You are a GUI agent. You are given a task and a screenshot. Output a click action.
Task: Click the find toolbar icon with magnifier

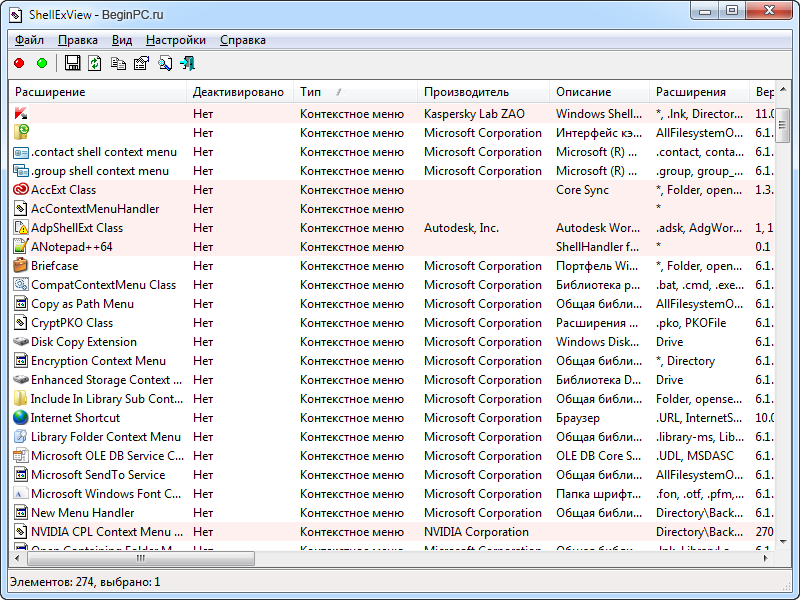(x=165, y=63)
